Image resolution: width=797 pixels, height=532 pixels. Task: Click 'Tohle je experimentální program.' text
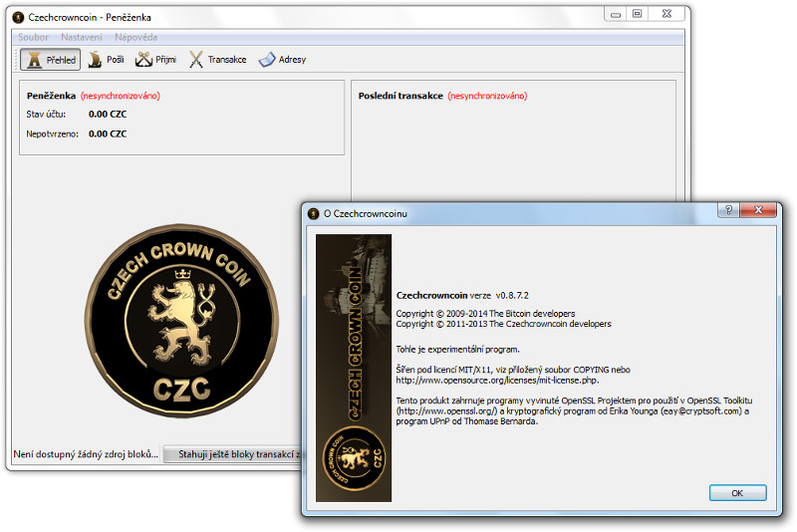[457, 349]
